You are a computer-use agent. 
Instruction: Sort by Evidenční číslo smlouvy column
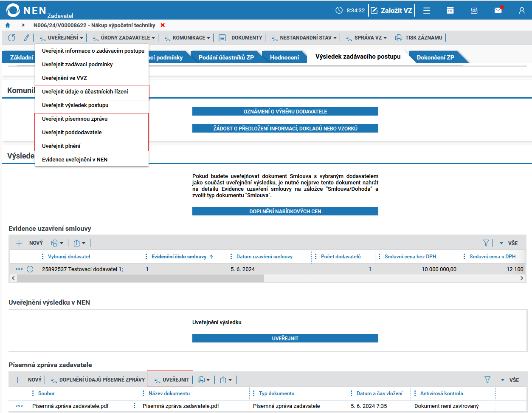point(179,257)
